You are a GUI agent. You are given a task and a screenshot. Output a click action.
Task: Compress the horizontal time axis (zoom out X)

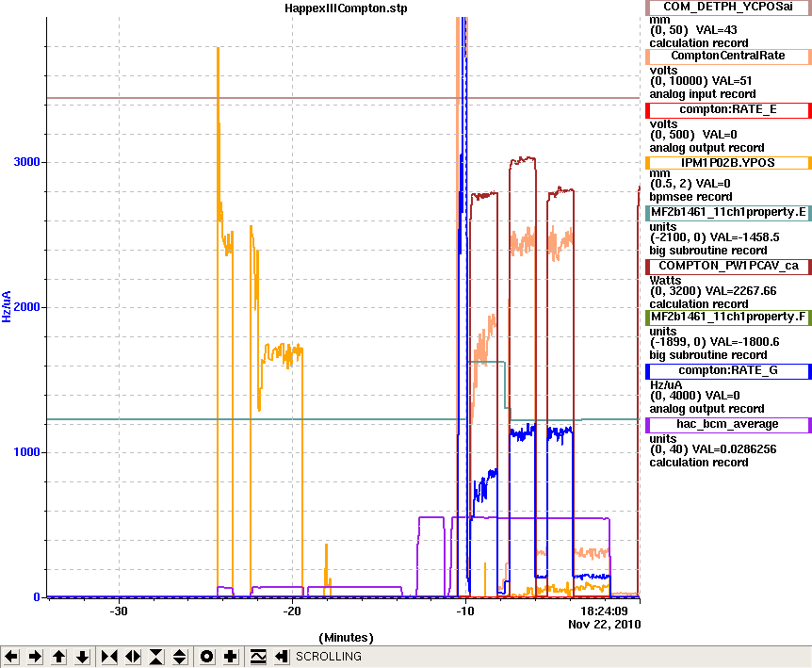[109, 657]
